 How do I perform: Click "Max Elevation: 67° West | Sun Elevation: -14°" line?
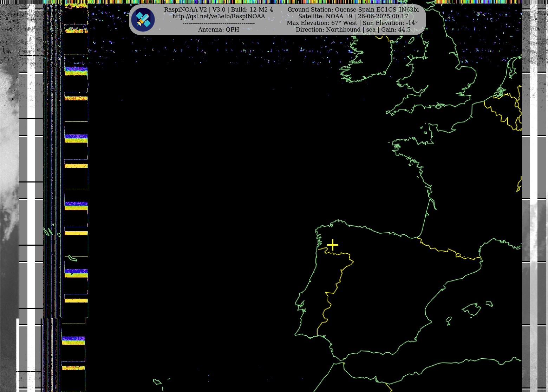[352, 23]
